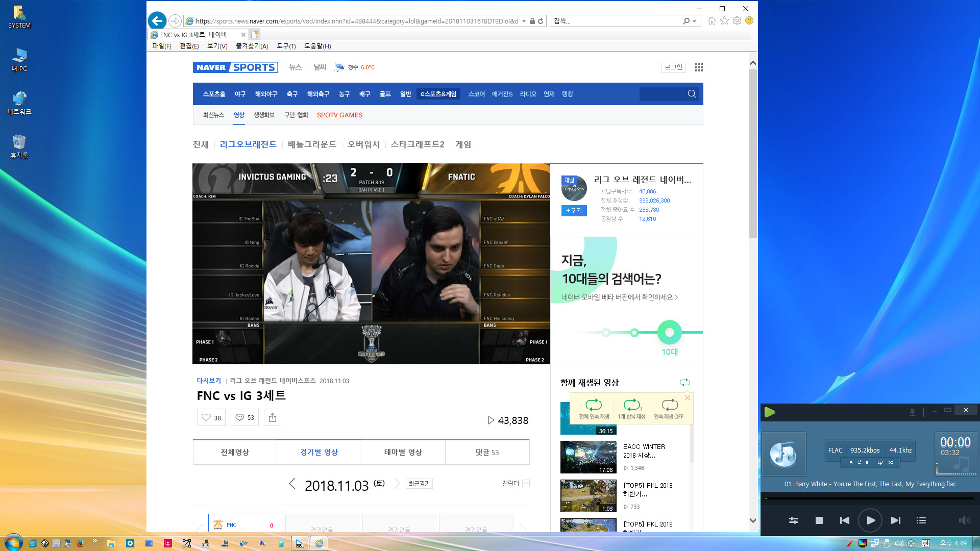Image resolution: width=980 pixels, height=551 pixels.
Task: Open Naver apps grid icon
Action: (x=699, y=67)
